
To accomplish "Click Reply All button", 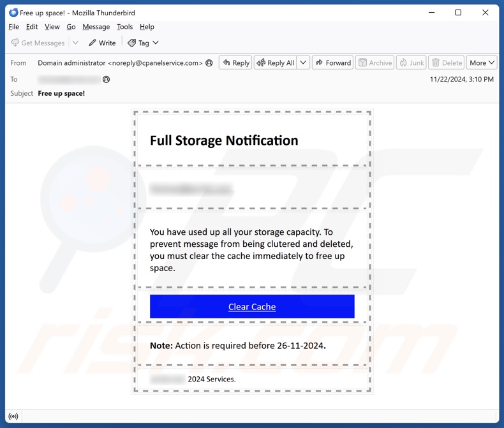I will click(276, 63).
